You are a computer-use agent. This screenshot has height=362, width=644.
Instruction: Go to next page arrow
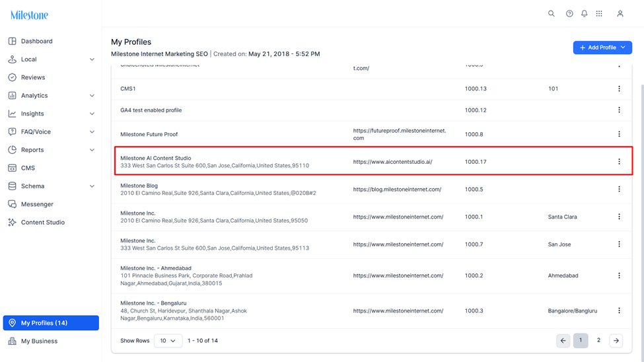point(616,341)
